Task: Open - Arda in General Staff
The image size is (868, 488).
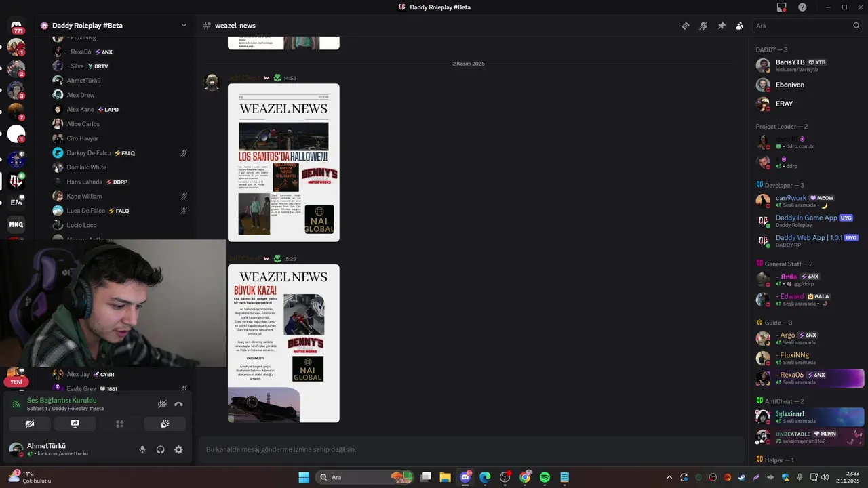Action: [x=808, y=279]
